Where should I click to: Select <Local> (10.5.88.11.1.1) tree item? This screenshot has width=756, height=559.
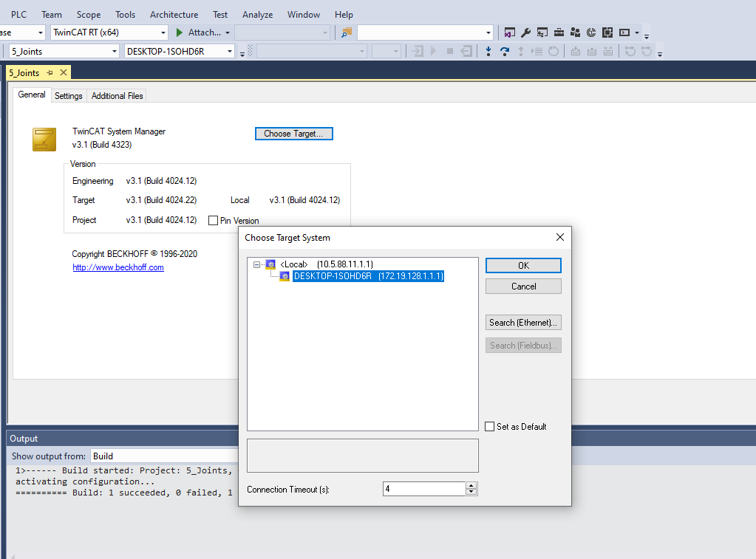point(327,264)
